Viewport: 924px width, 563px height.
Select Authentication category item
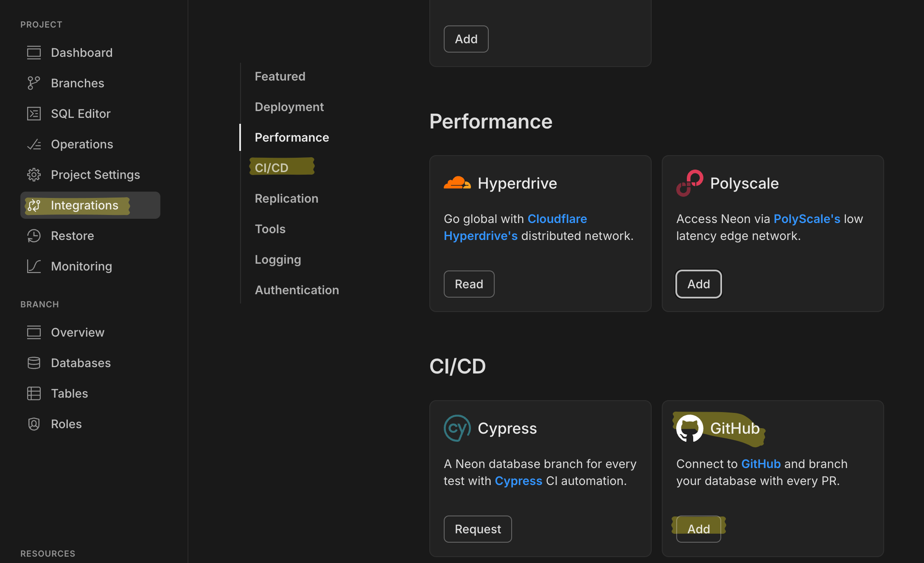[x=297, y=290]
